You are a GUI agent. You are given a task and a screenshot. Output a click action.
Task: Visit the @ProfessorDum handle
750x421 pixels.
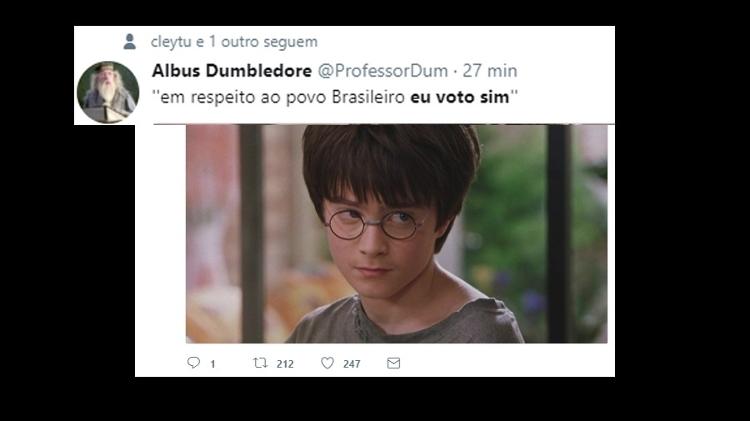click(383, 71)
